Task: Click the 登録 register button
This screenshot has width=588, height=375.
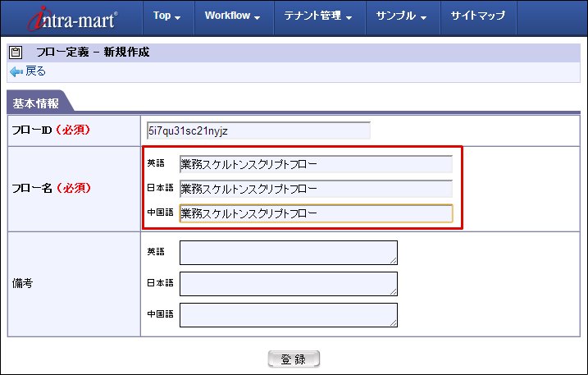Action: (x=294, y=359)
